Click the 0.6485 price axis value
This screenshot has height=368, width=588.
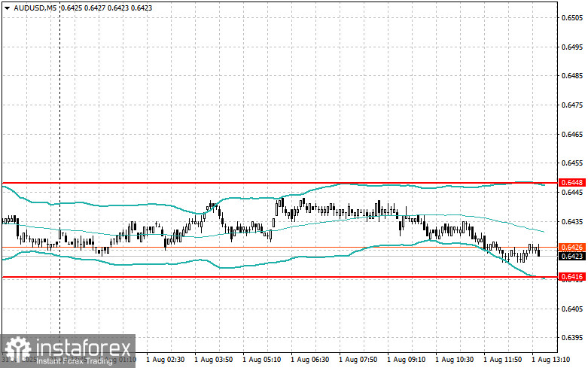[572, 76]
